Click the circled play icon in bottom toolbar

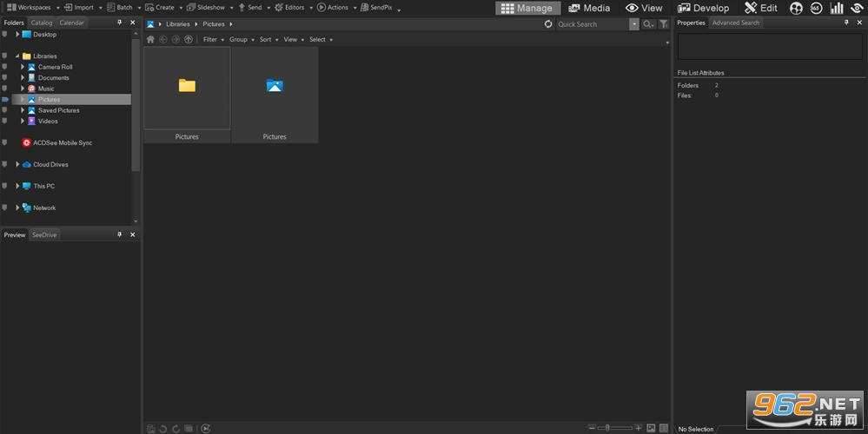click(x=206, y=429)
